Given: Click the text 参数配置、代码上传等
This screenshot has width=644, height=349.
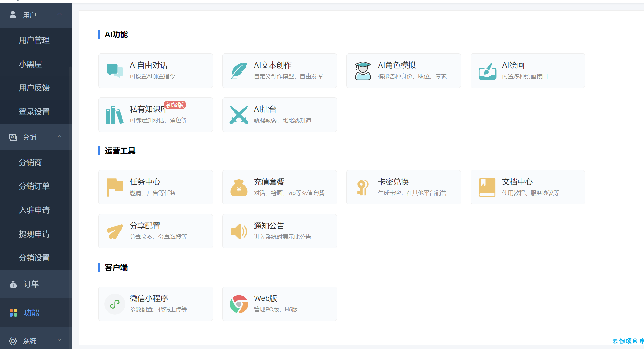Looking at the screenshot, I should [158, 310].
